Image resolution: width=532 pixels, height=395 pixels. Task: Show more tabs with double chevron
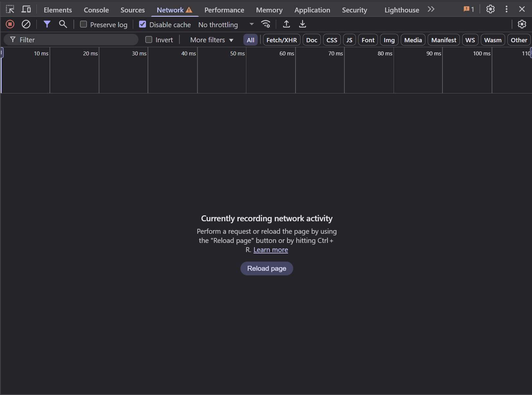[x=431, y=10]
